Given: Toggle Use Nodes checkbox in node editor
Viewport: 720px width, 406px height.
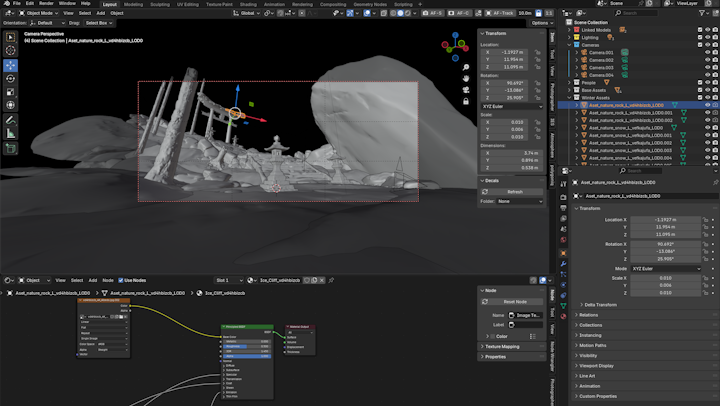Looking at the screenshot, I should 121,280.
